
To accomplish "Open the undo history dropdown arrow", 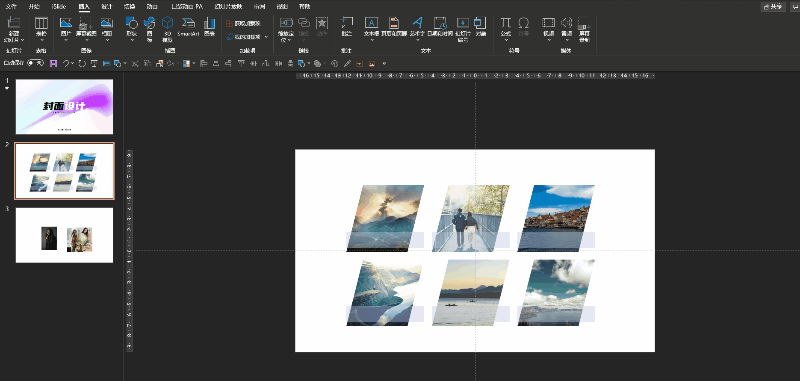I will tap(72, 64).
